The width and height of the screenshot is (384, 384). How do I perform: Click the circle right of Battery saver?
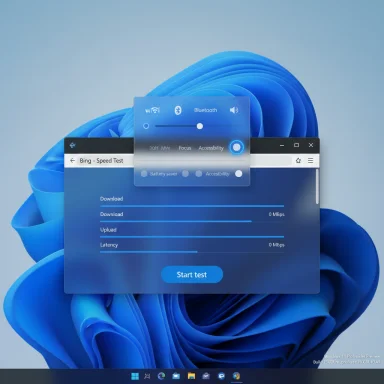[x=185, y=174]
